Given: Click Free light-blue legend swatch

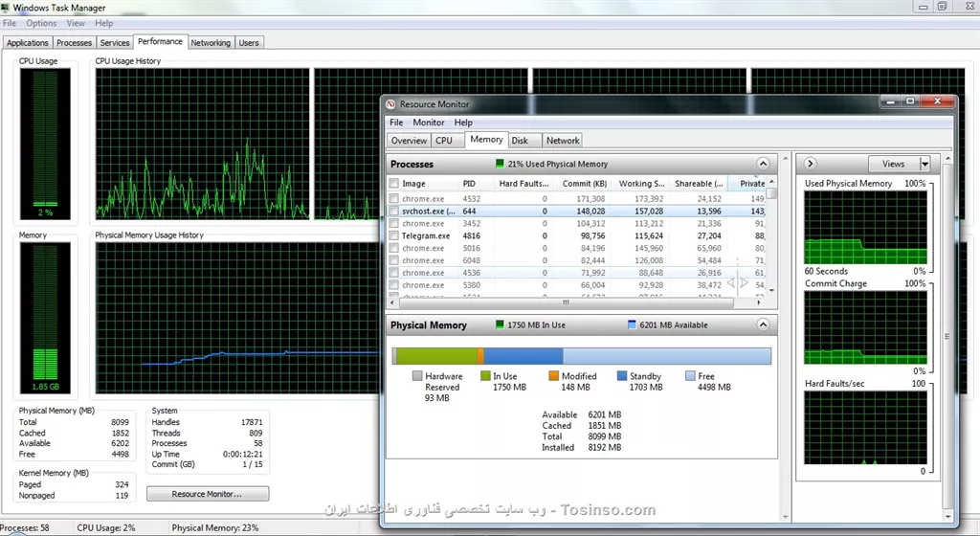Looking at the screenshot, I should pyautogui.click(x=690, y=376).
